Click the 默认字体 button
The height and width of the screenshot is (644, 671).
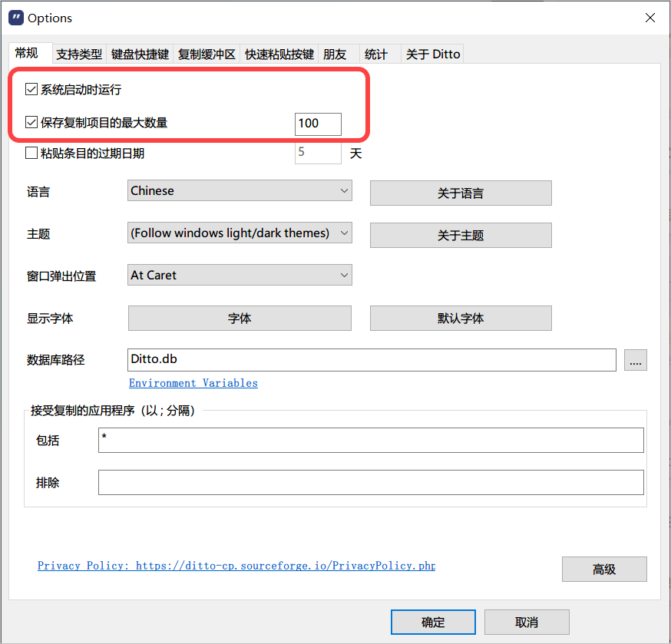(461, 318)
